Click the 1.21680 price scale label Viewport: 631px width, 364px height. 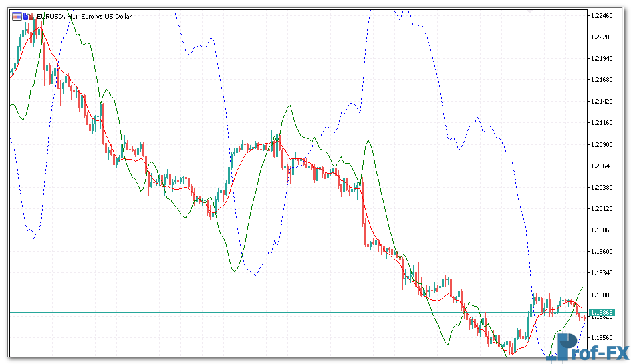(x=603, y=79)
